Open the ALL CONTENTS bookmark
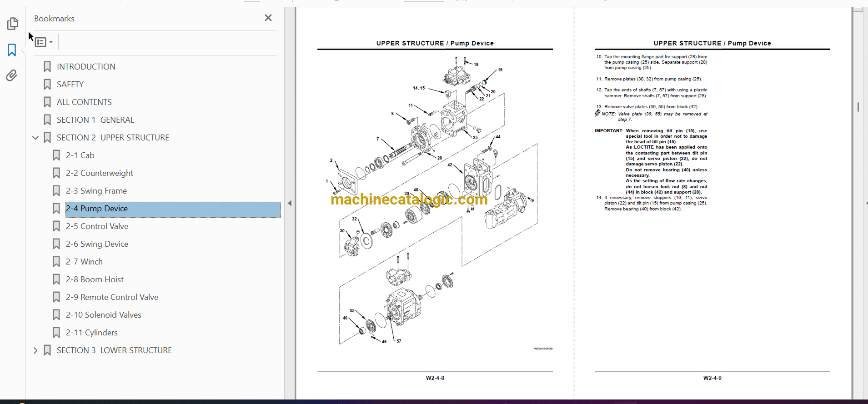The image size is (868, 404). [84, 102]
